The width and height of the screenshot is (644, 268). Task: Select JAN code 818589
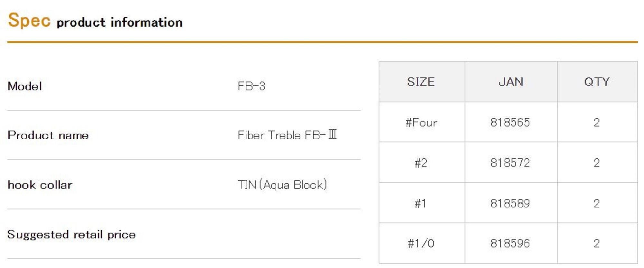[510, 203]
